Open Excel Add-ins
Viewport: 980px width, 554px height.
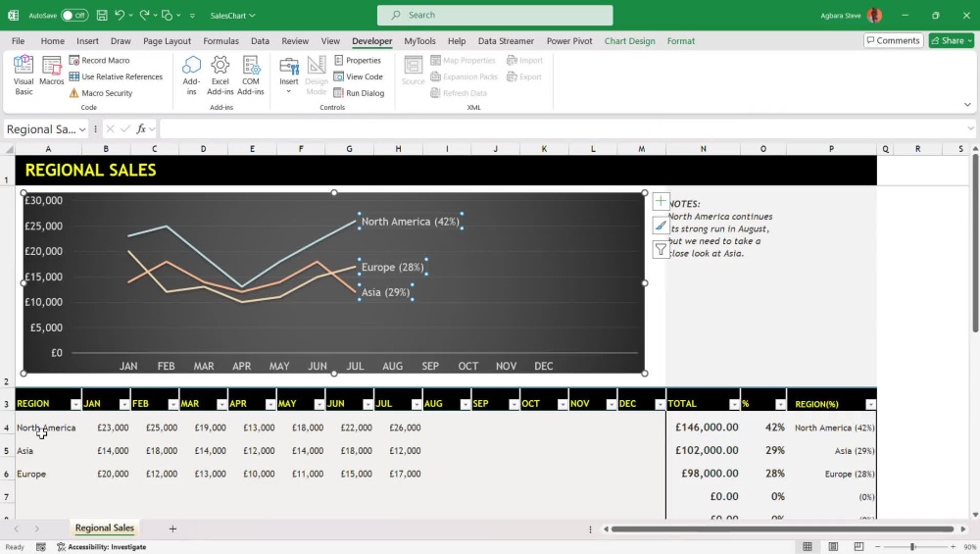pyautogui.click(x=220, y=76)
